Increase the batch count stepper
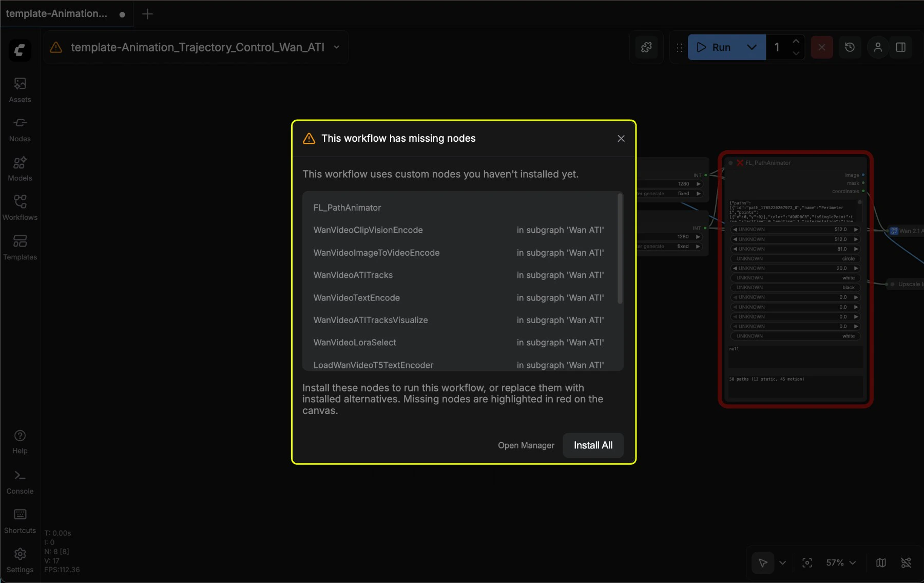The image size is (924, 583). pyautogui.click(x=796, y=41)
